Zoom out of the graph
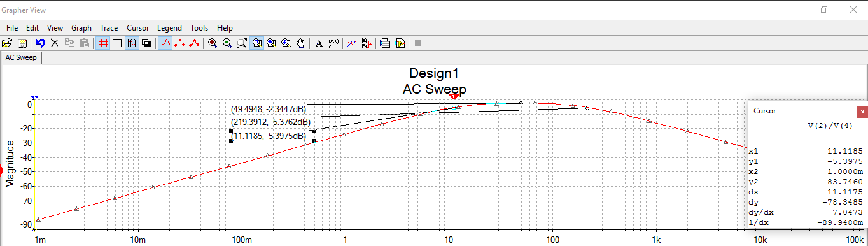 pos(227,43)
